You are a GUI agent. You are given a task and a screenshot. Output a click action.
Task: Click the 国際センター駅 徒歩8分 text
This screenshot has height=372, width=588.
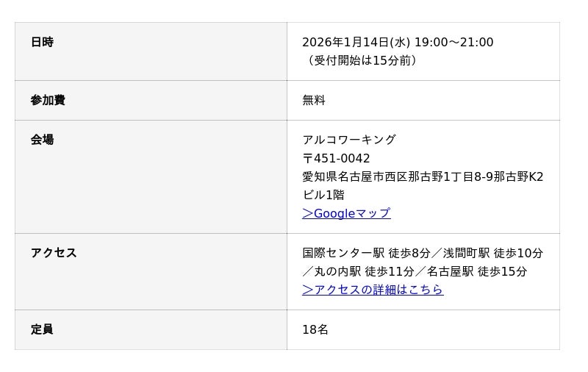point(366,253)
